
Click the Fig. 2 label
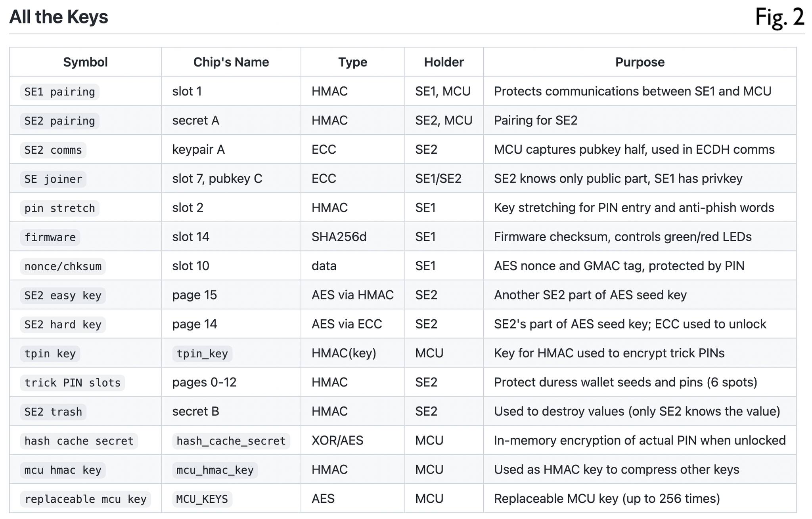coord(779,17)
